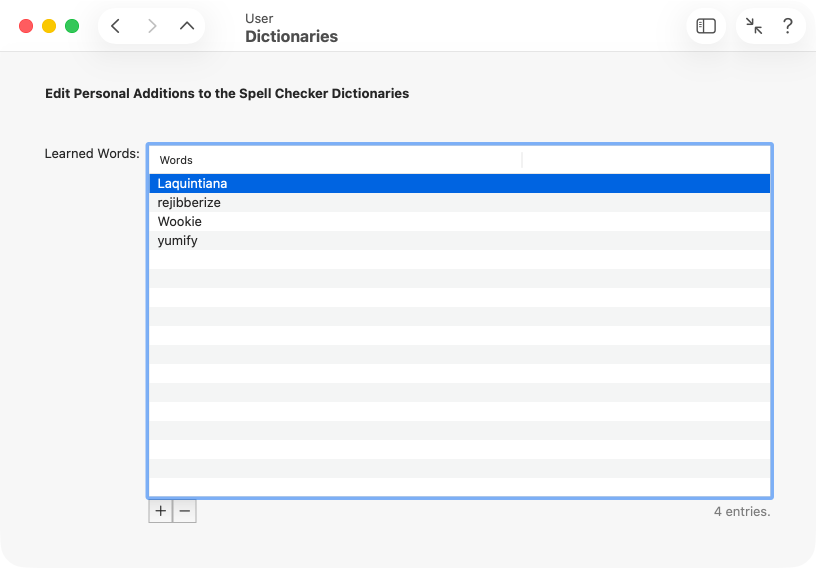Image resolution: width=816 pixels, height=568 pixels.
Task: Select the rejibberize entry
Action: [189, 203]
